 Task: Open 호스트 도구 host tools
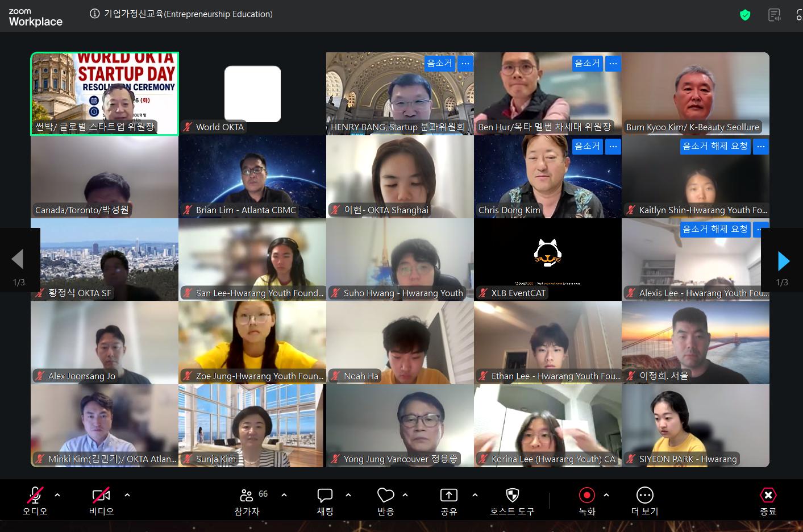[x=512, y=501]
